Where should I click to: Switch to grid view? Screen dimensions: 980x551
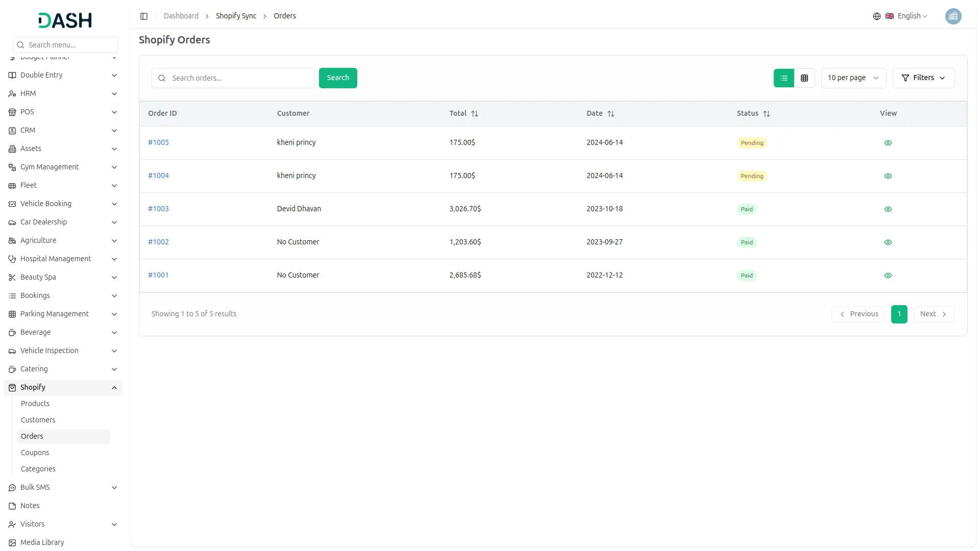click(804, 78)
